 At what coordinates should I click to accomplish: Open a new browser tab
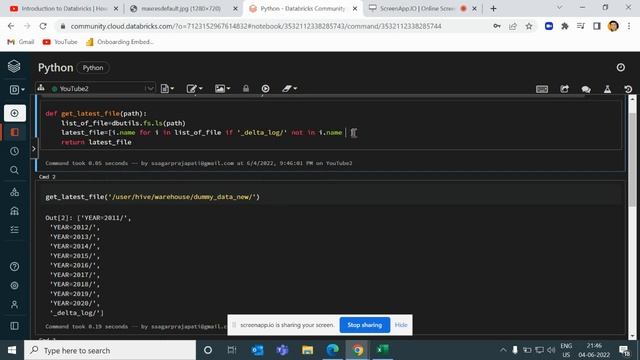tap(493, 8)
